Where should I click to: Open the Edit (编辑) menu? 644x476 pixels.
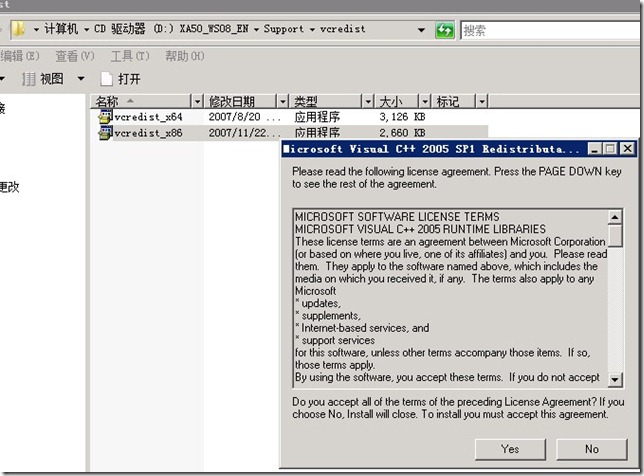coord(19,56)
